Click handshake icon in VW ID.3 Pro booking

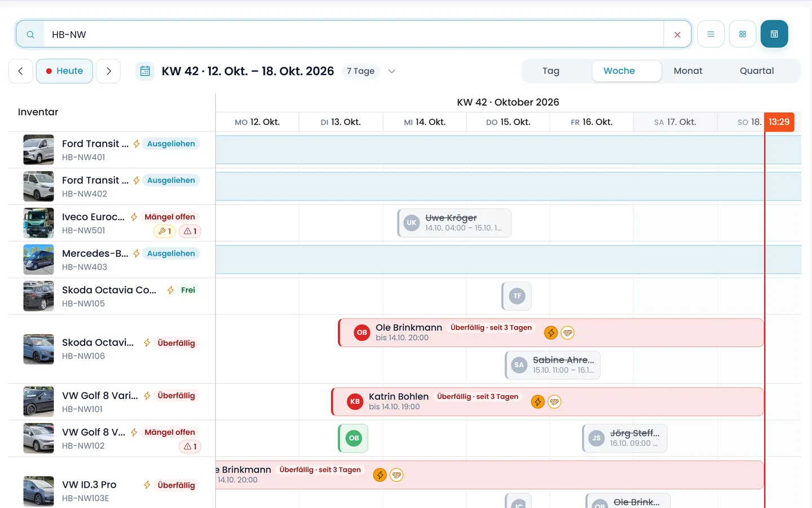pos(397,475)
